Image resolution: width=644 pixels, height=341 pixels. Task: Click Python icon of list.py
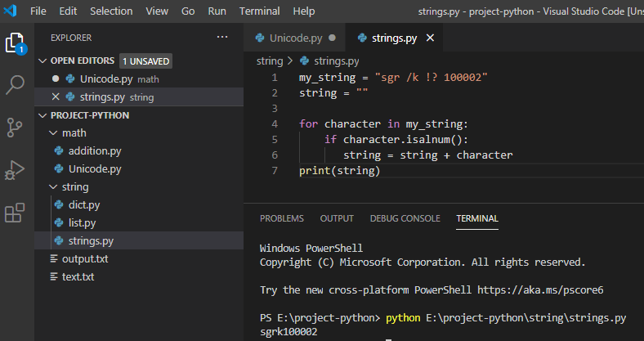tap(59, 222)
